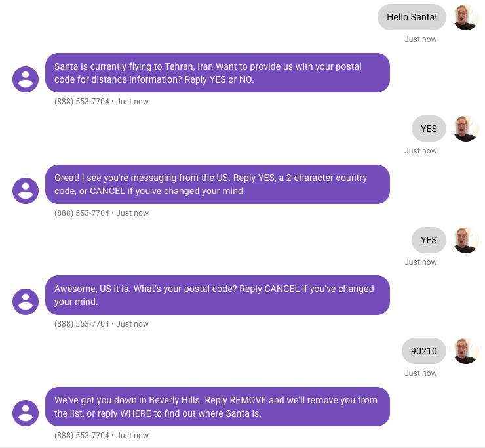Click the (888) 553-7704 number under the Tehran message
Viewport: 485px width, 448px height.
click(x=82, y=102)
